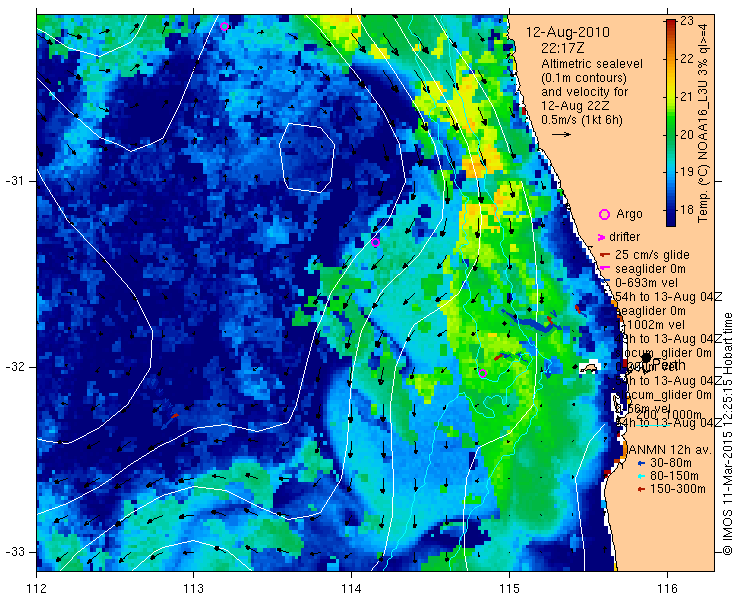
Task: Click the latitude axis label -31
Action: tap(15, 181)
